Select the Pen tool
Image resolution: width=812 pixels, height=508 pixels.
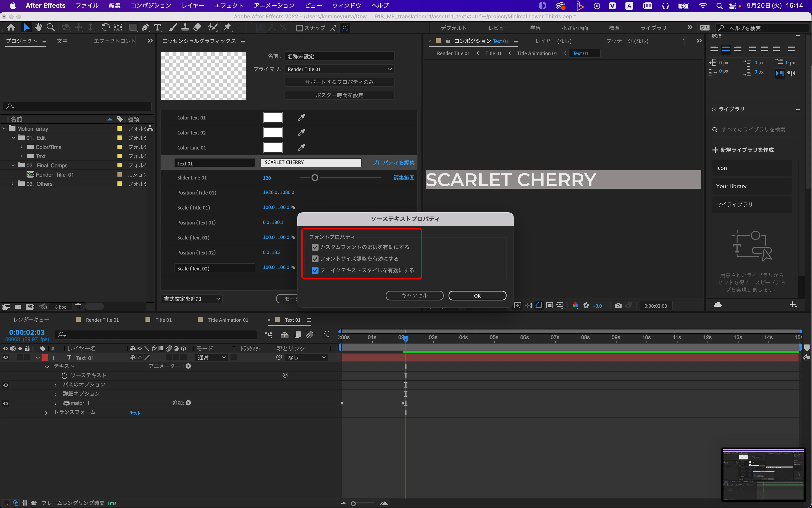coord(145,28)
